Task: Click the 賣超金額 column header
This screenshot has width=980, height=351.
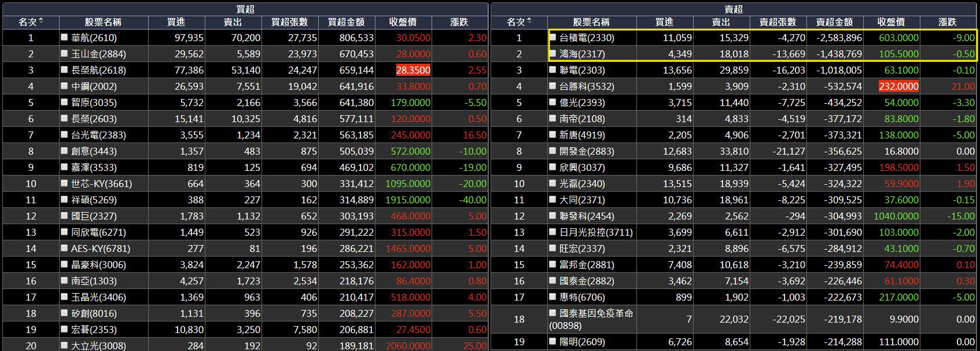Action: click(x=834, y=22)
